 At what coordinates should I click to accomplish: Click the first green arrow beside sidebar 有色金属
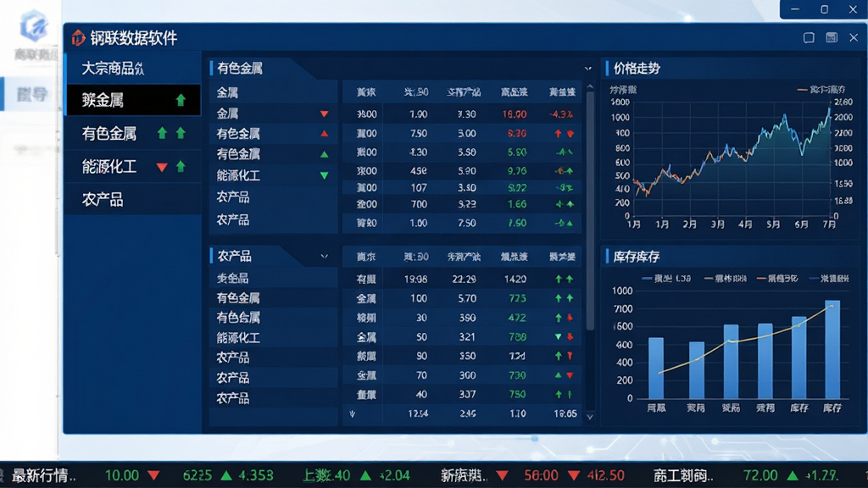pyautogui.click(x=162, y=133)
